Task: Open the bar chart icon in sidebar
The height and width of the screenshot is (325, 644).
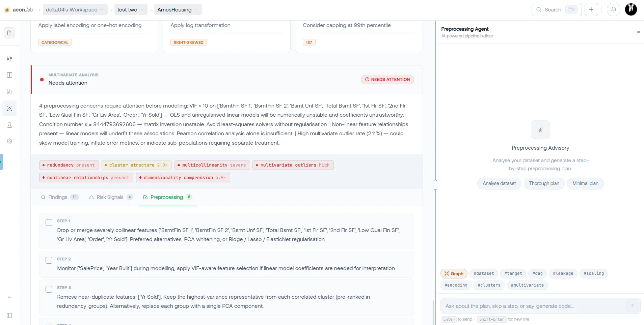Action: click(9, 92)
